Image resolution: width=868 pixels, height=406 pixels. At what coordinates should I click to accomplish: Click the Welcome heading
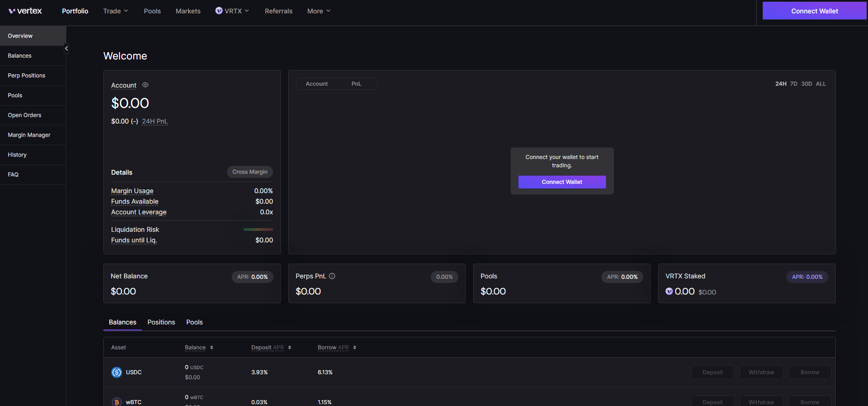(x=125, y=56)
